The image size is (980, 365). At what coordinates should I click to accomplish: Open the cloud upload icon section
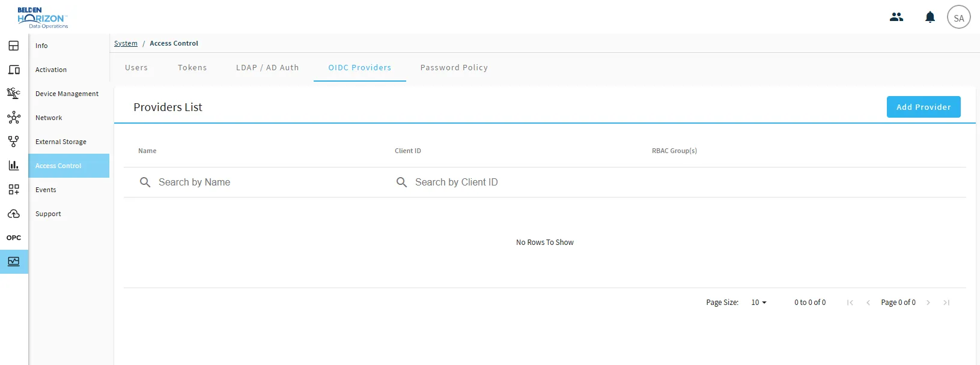pos(14,214)
